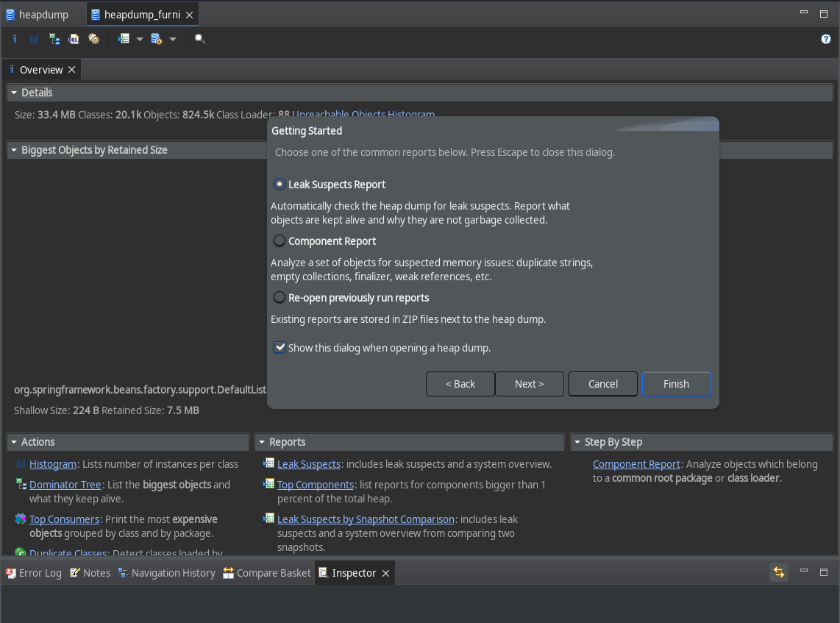
Task: Minimize the editor area
Action: [803, 13]
